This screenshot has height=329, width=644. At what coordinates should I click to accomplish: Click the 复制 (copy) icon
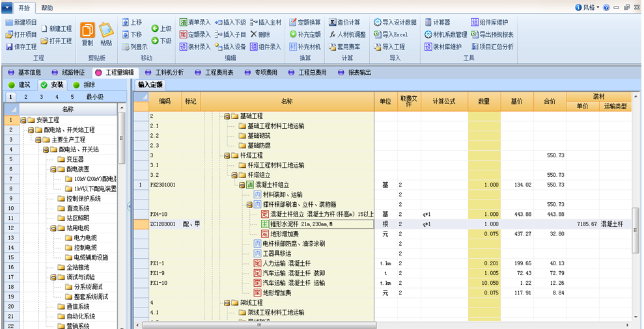pyautogui.click(x=87, y=31)
